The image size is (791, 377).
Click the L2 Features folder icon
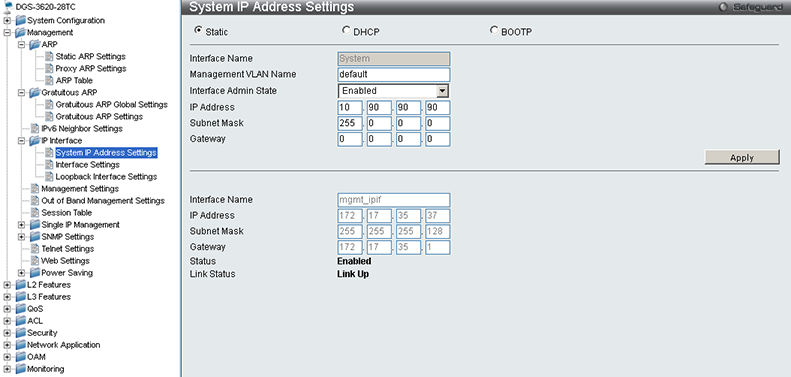point(20,285)
